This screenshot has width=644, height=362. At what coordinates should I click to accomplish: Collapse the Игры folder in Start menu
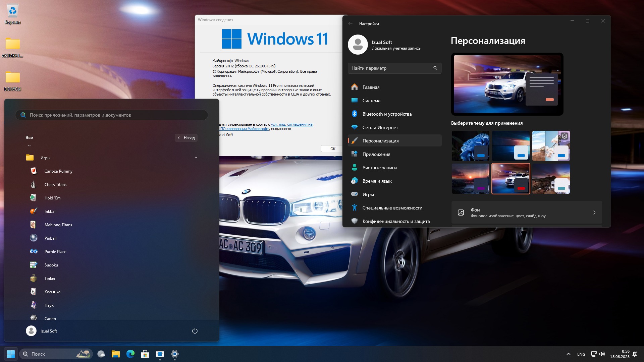coord(196,158)
